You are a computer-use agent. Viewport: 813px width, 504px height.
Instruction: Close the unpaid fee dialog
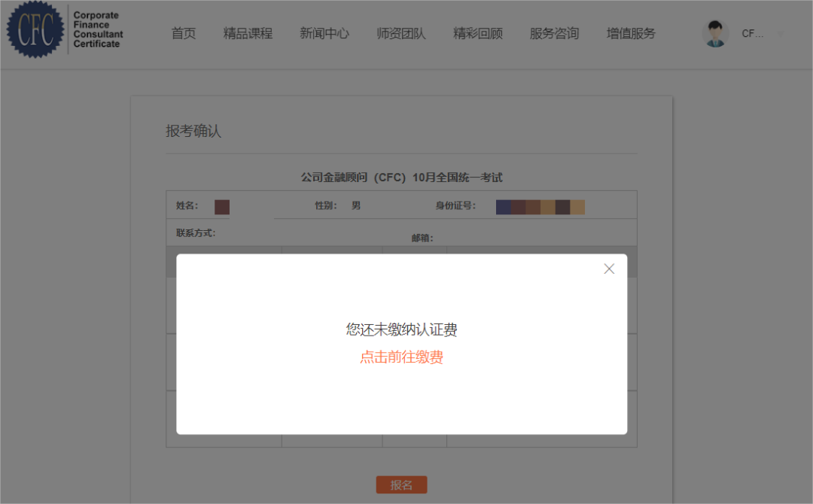(x=609, y=269)
